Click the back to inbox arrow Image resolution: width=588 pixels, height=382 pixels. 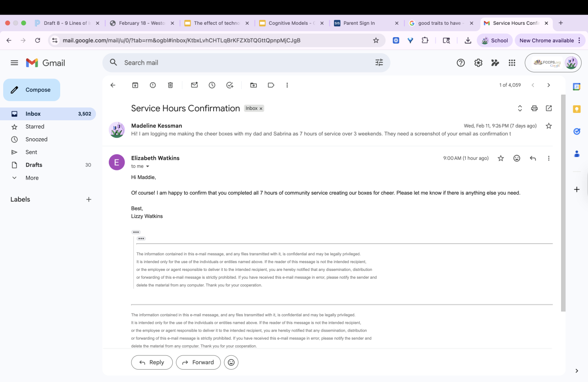113,85
